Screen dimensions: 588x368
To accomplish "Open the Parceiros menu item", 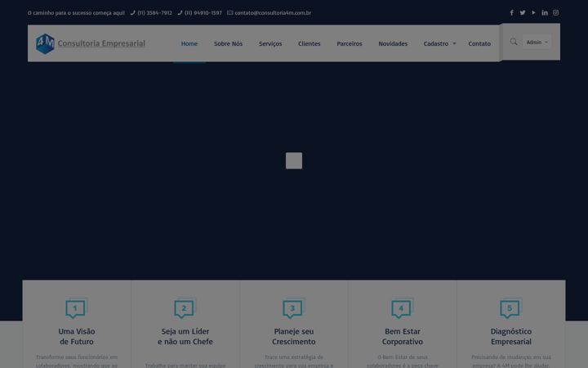I will pyautogui.click(x=350, y=43).
